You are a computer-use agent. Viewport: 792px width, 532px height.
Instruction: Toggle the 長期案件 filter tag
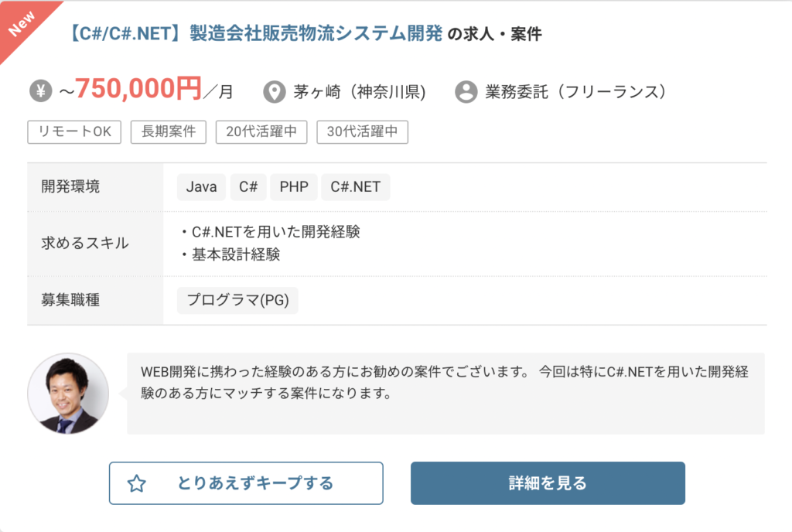[x=168, y=131]
